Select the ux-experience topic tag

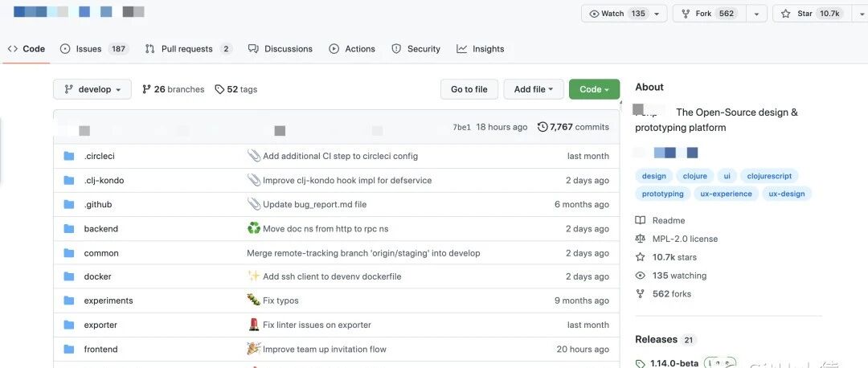coord(726,194)
